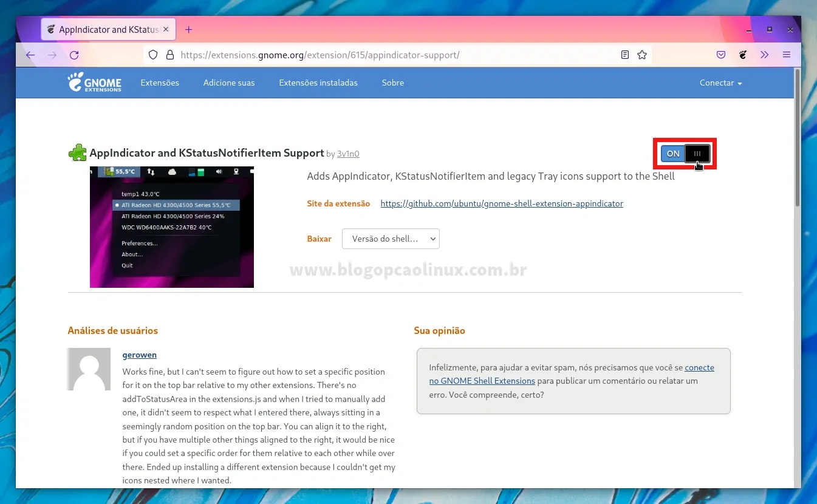Click gerowen's gray avatar image
817x504 pixels.
89,369
